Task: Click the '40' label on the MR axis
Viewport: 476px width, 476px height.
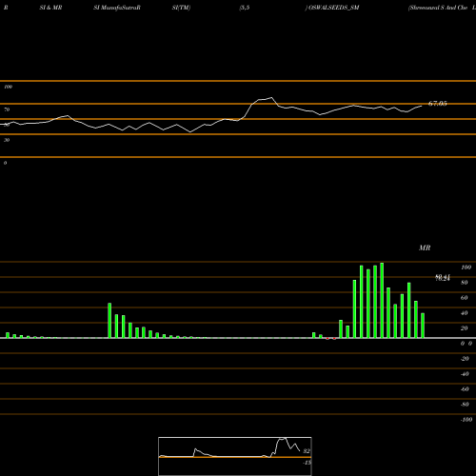Action: 465,313
